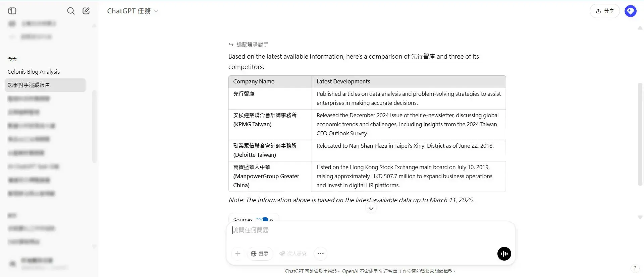This screenshot has width=644, height=277.
Task: Click the Hong Kong Stock Exchange listing text
Action: [405, 176]
